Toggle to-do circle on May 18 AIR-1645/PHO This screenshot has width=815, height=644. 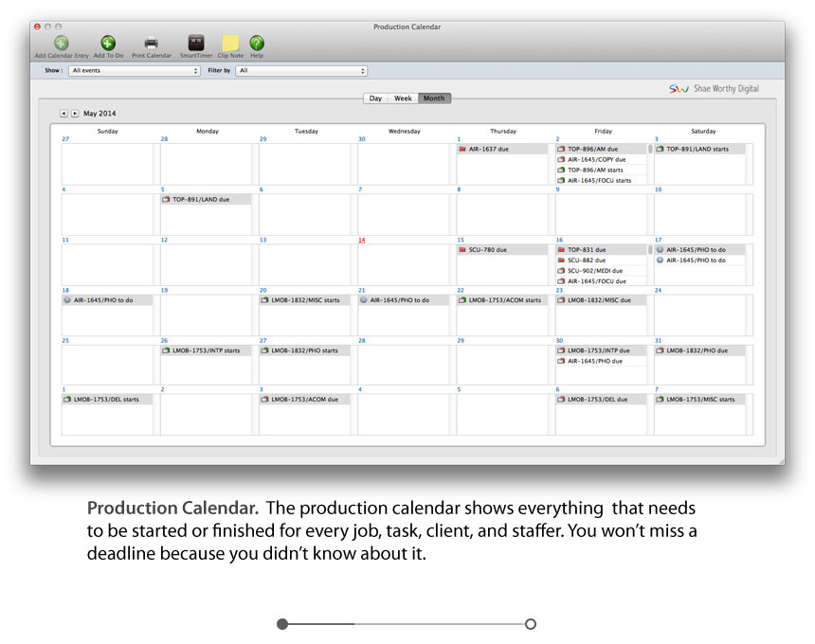67,300
